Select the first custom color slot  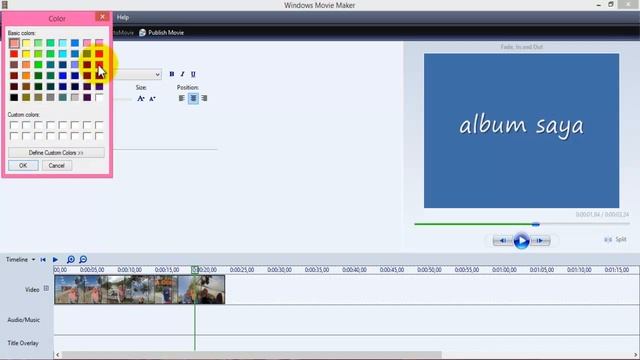14,125
